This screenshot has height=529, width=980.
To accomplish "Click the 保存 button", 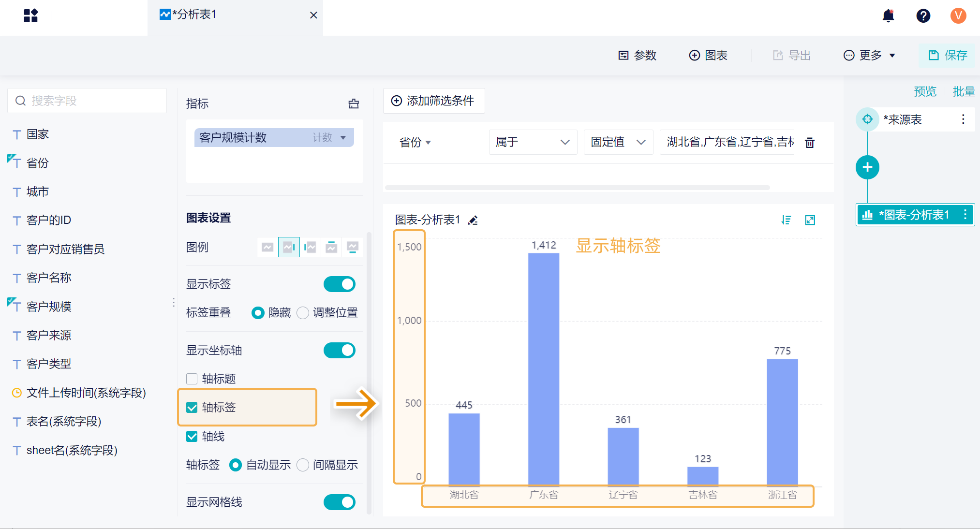I will [x=948, y=56].
